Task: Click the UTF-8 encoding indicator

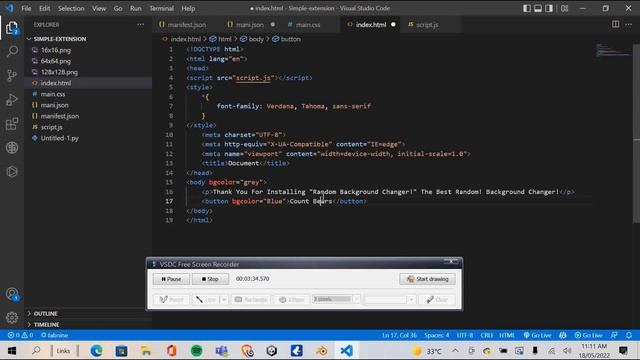Action: click(465, 335)
